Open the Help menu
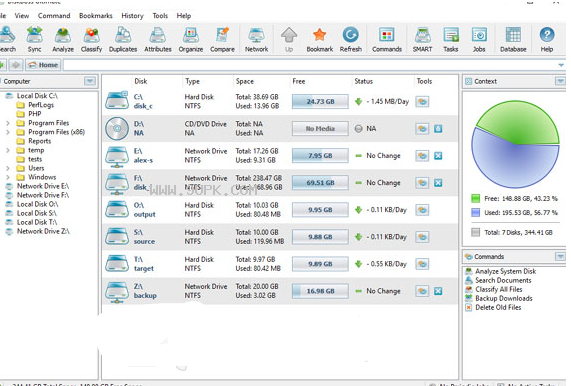 tap(184, 16)
